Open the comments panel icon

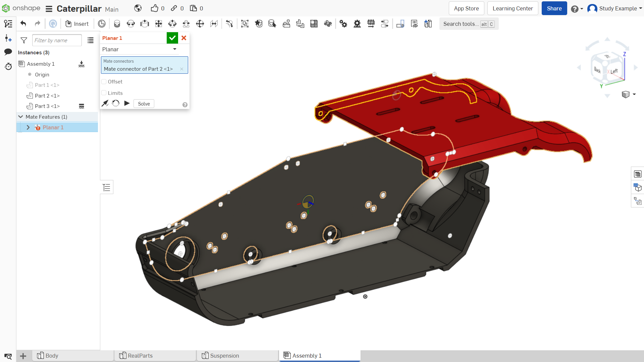coord(8,52)
